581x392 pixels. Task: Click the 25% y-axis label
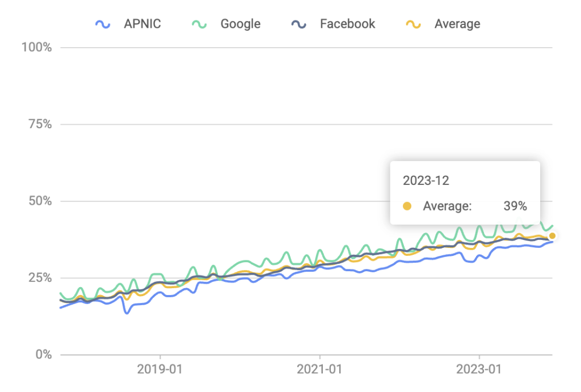(40, 278)
